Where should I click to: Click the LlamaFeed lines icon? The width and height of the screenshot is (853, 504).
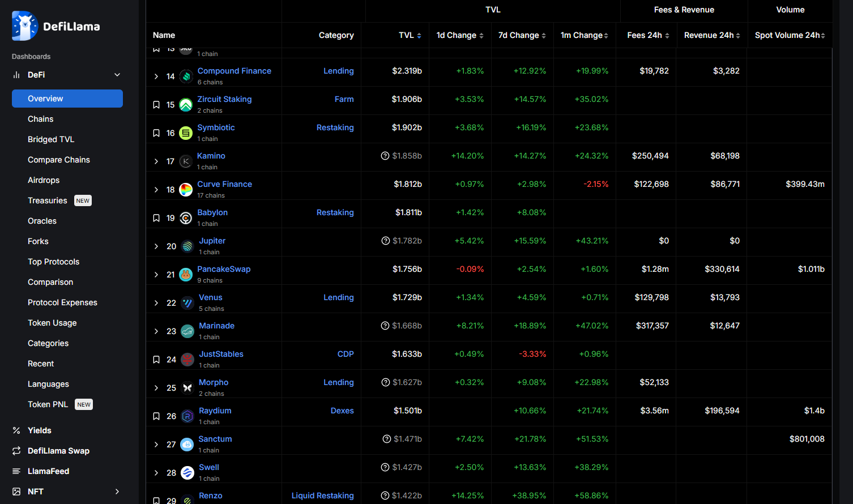pyautogui.click(x=16, y=471)
